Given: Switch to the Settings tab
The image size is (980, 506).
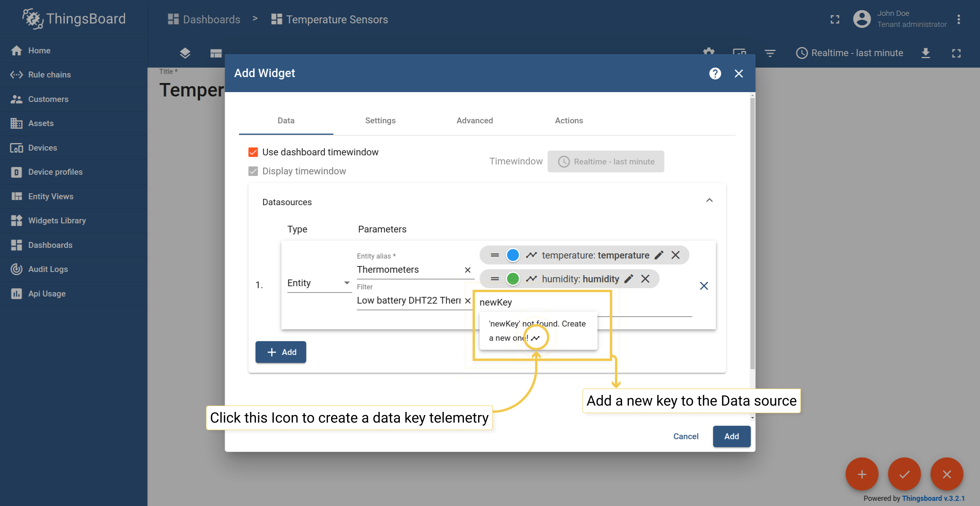Looking at the screenshot, I should 380,121.
